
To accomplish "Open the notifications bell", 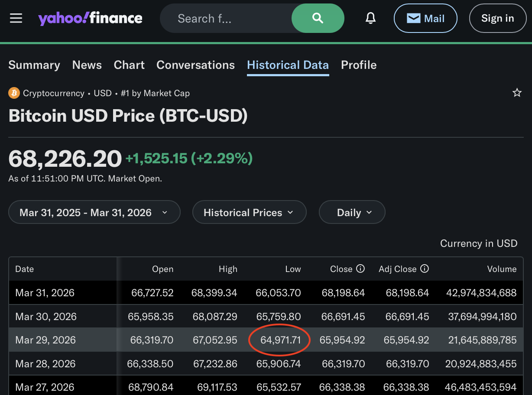I will 370,18.
